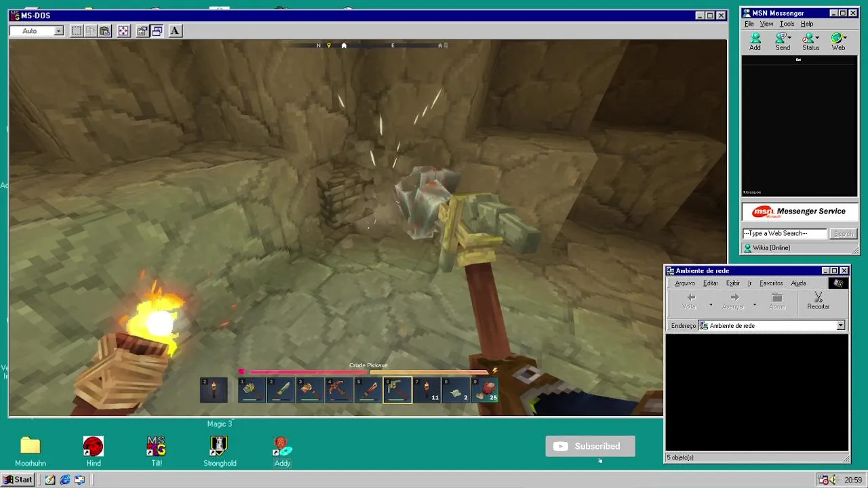Select the Hind desktop shortcut

click(94, 451)
